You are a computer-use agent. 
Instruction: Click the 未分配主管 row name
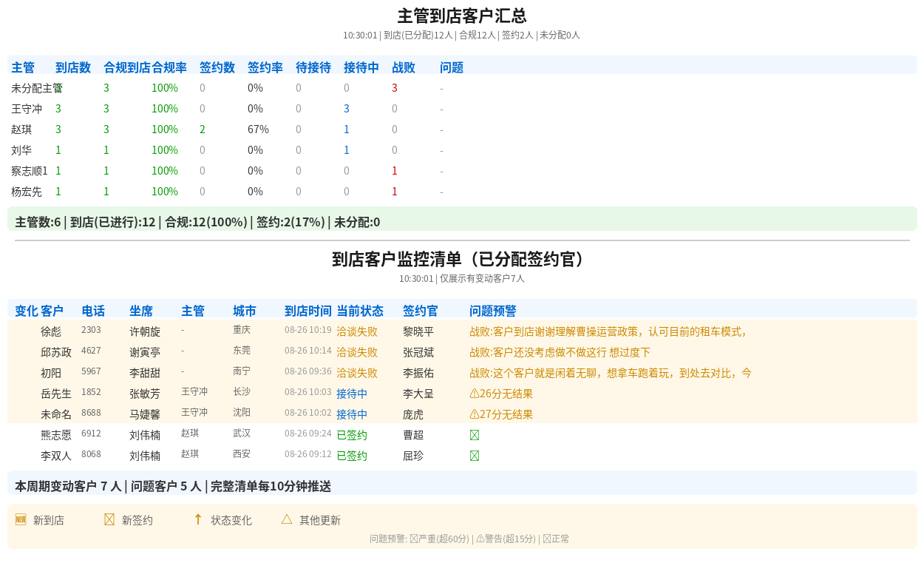coord(37,88)
